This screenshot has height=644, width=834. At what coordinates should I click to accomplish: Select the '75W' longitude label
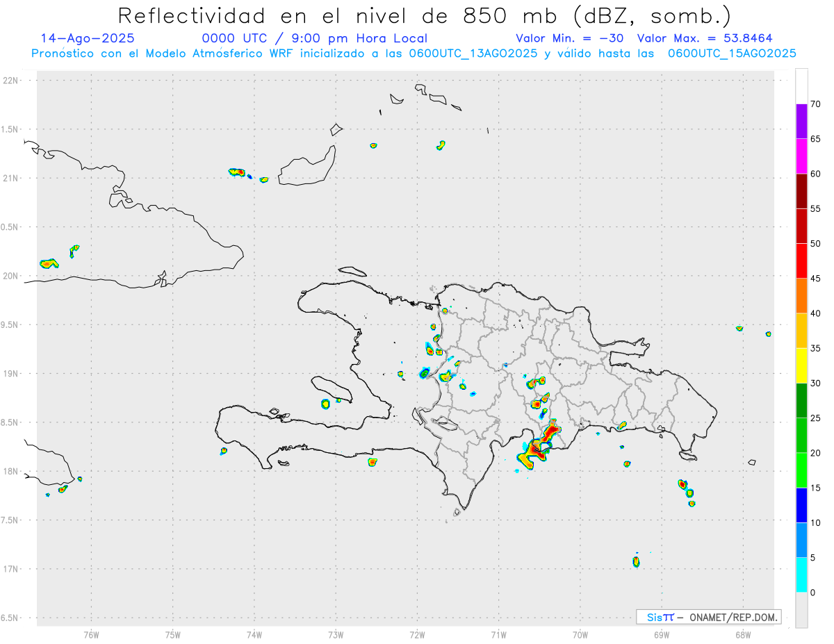pos(173,634)
